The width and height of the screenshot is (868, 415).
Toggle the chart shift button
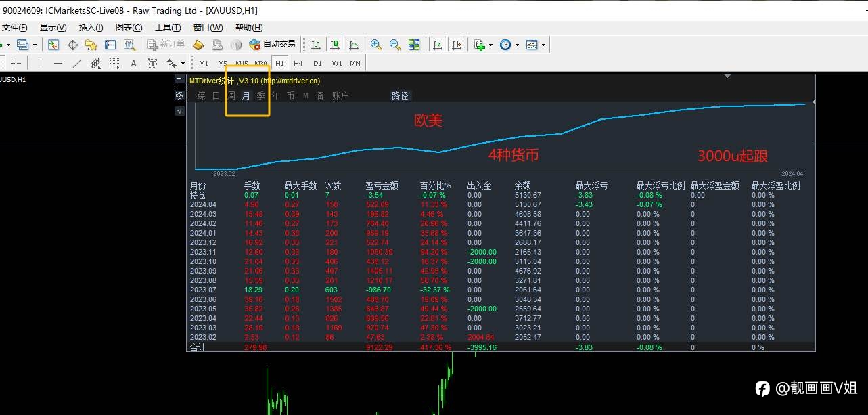coord(457,45)
